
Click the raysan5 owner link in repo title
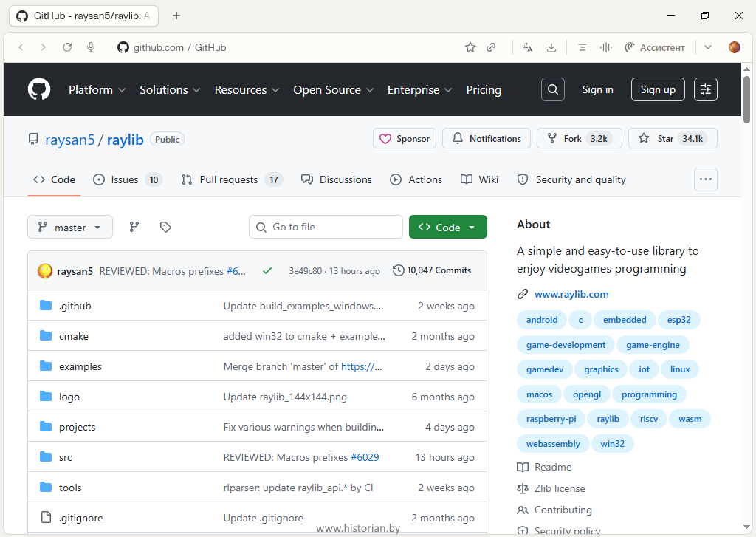(70, 140)
